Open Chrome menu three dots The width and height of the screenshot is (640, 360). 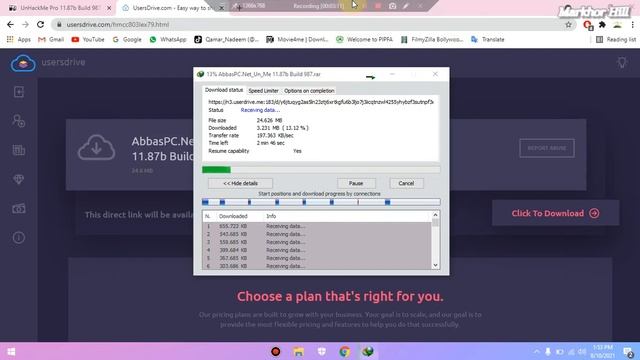[x=633, y=25]
